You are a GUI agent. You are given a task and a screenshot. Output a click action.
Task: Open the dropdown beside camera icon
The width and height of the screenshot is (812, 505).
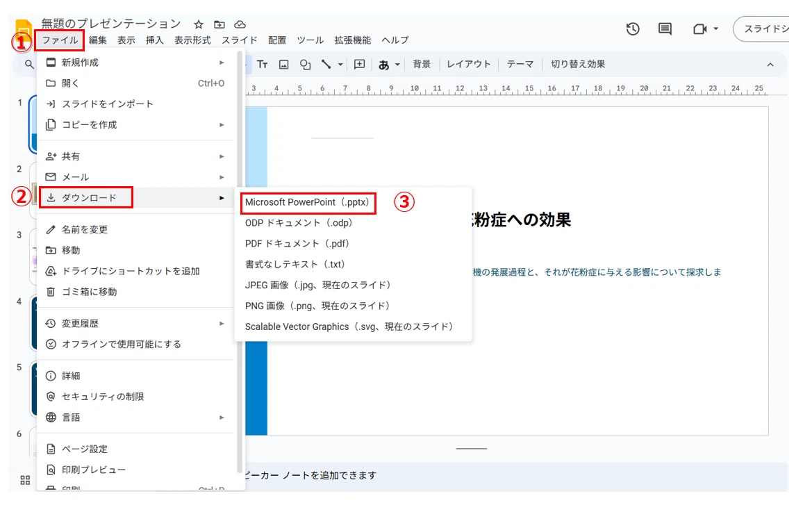[x=716, y=29]
